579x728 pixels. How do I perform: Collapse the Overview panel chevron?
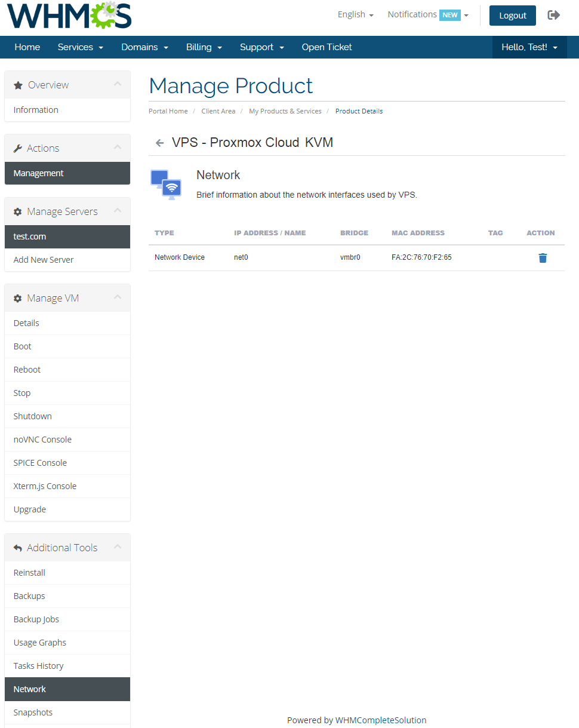point(118,84)
